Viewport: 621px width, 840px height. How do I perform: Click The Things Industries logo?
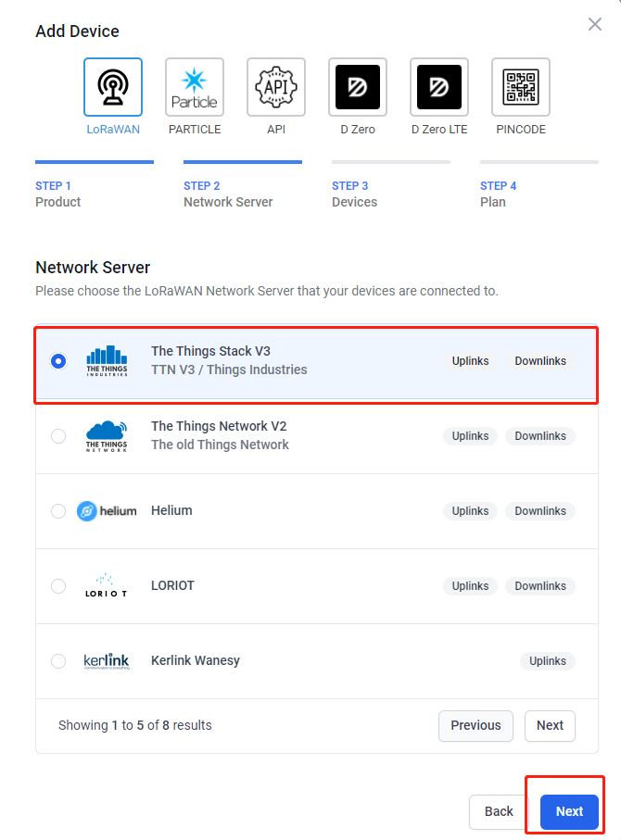pos(107,361)
